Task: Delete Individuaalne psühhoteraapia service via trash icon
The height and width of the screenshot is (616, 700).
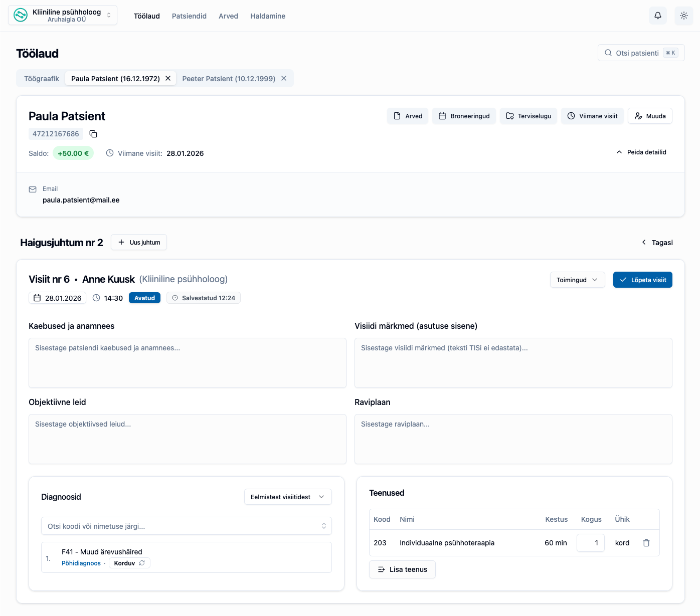Action: [x=646, y=543]
